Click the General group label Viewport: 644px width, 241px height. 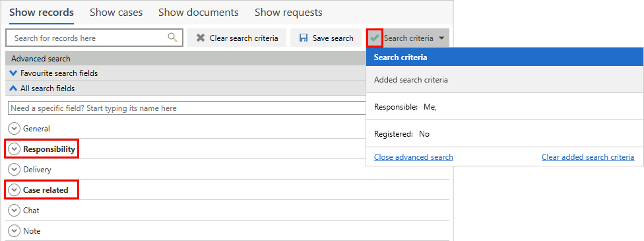point(36,129)
